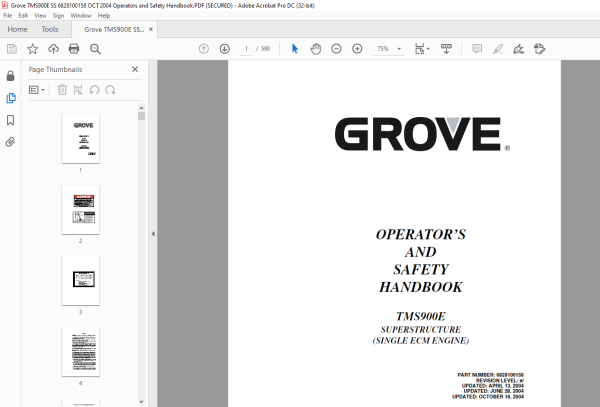The height and width of the screenshot is (407, 600).
Task: Open the Help menu
Action: [104, 16]
